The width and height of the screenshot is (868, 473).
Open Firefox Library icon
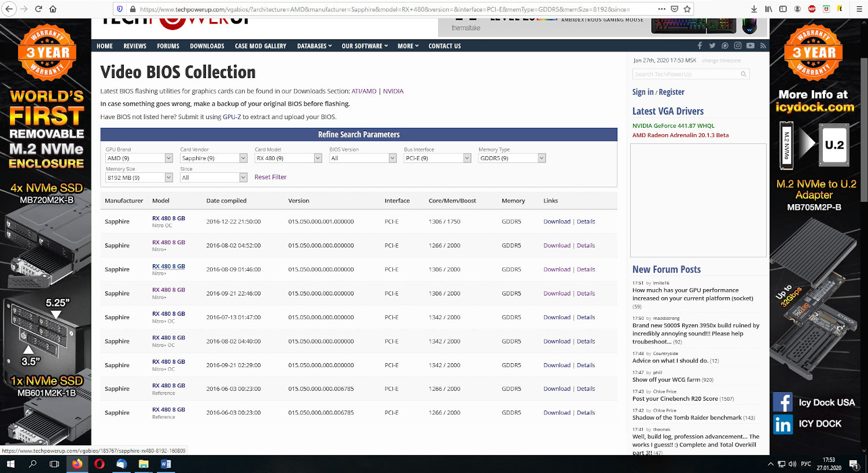pyautogui.click(x=768, y=9)
